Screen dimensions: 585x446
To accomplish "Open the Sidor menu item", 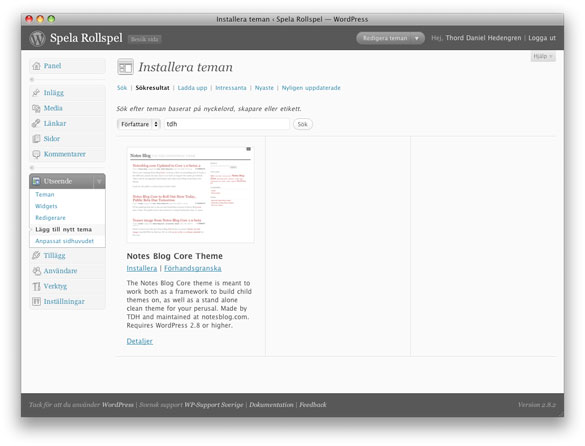I will tap(51, 139).
